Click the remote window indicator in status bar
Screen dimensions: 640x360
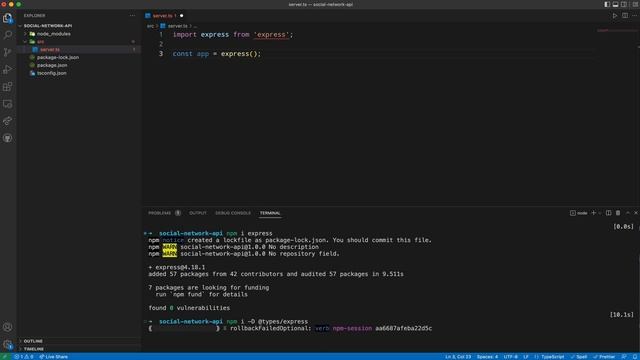5,356
